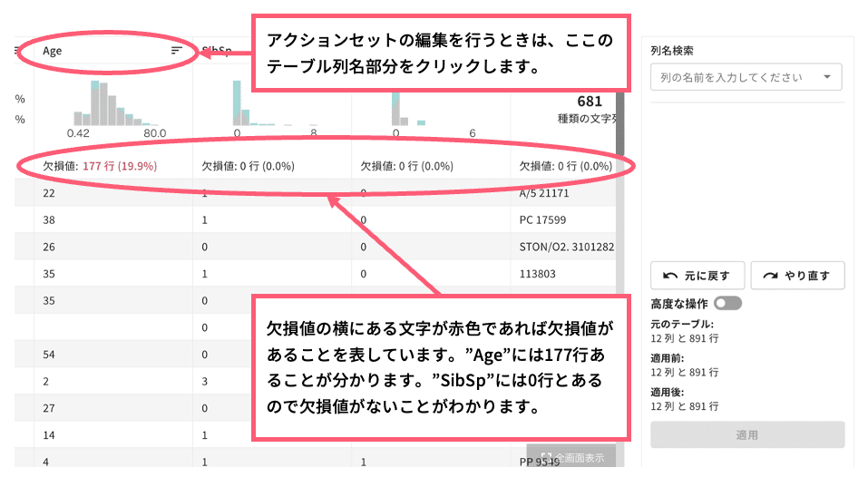Click the Age column histogram
The image size is (868, 487).
(115, 103)
